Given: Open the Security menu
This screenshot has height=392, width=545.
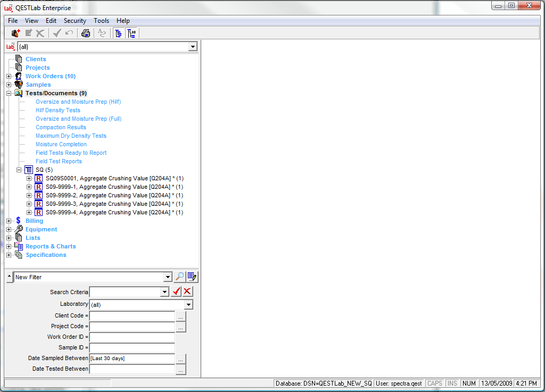Looking at the screenshot, I should coord(75,21).
